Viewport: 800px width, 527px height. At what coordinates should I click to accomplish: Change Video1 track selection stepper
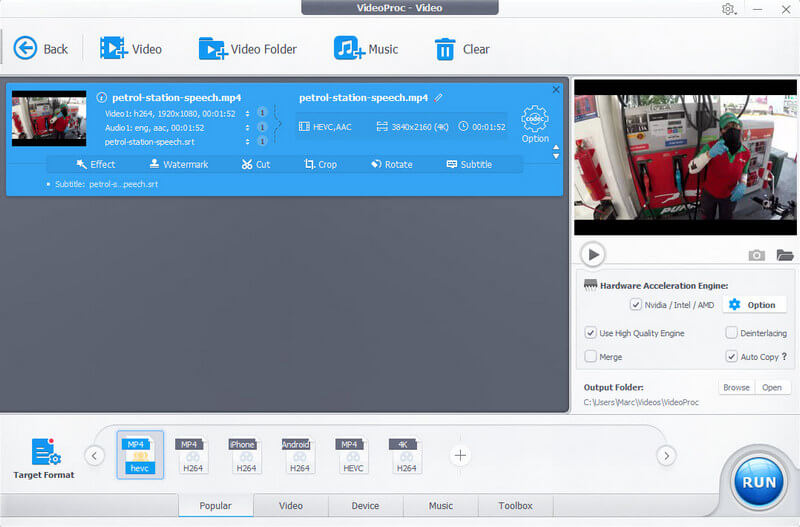click(x=247, y=113)
